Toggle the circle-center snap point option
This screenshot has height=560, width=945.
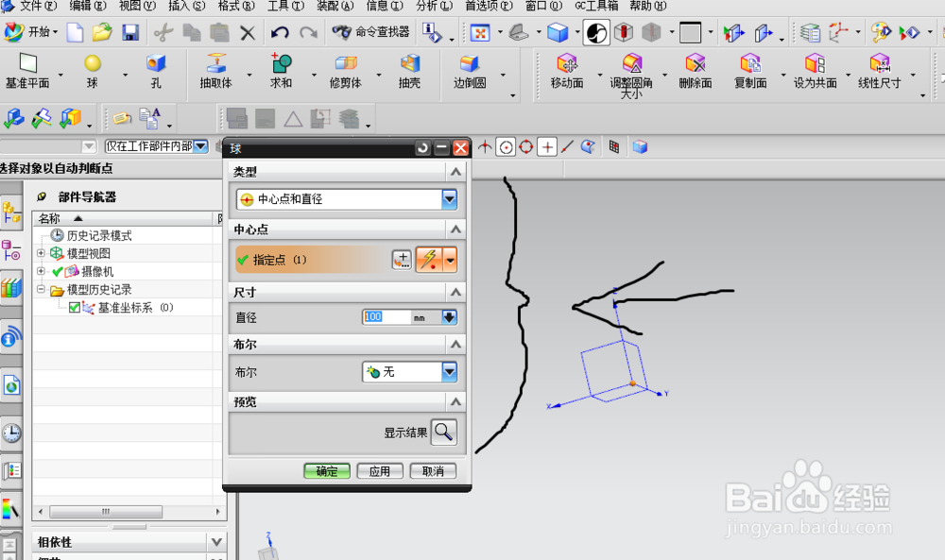506,147
